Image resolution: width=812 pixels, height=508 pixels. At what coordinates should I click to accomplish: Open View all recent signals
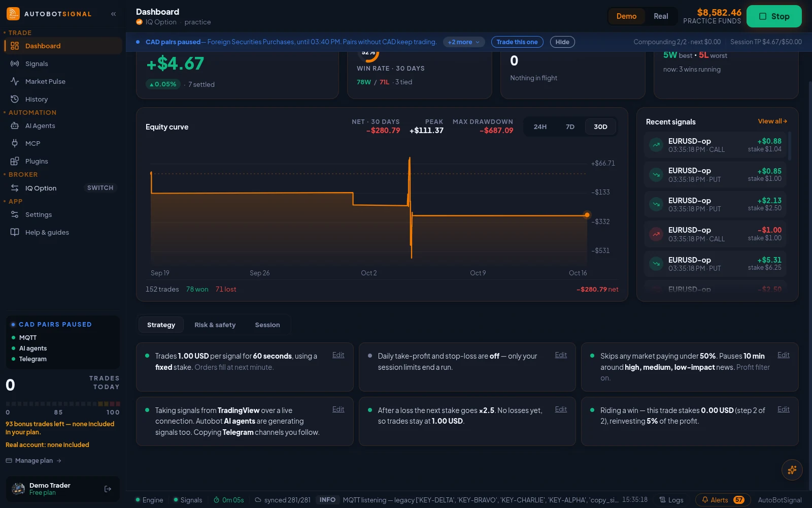[772, 121]
